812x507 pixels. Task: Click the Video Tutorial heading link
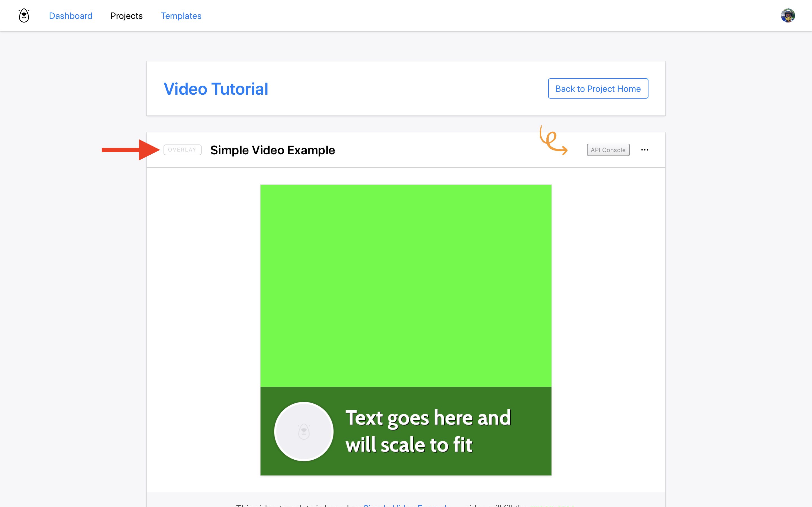point(216,89)
